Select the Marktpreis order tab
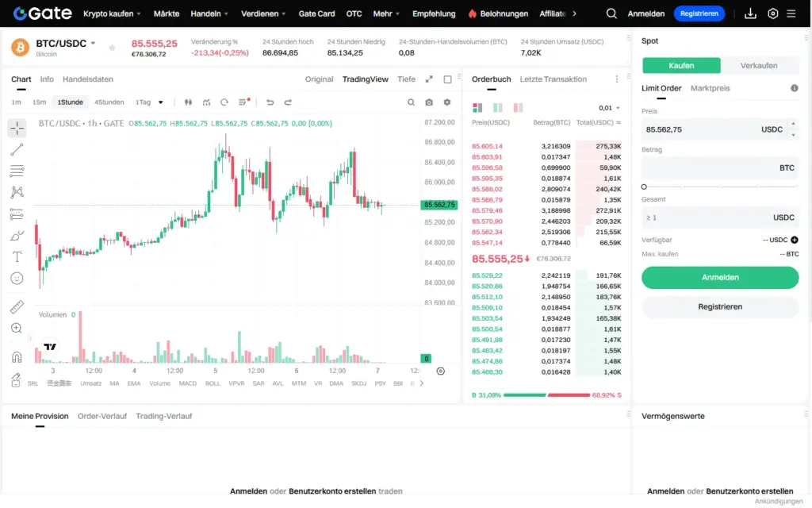 tap(710, 88)
